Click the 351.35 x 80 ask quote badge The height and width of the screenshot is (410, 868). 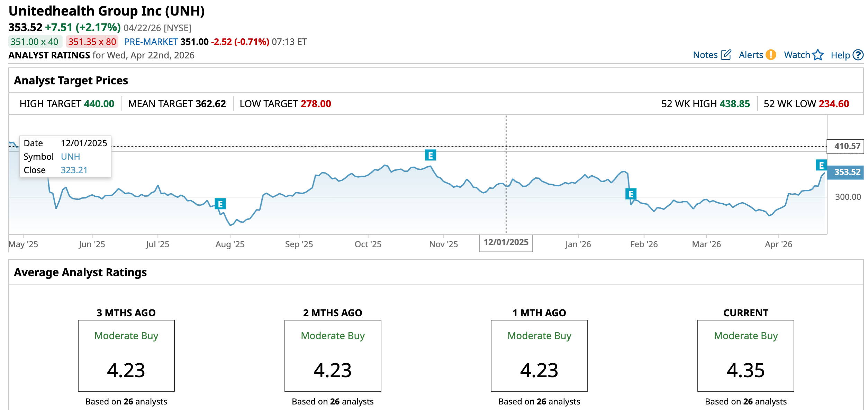92,42
